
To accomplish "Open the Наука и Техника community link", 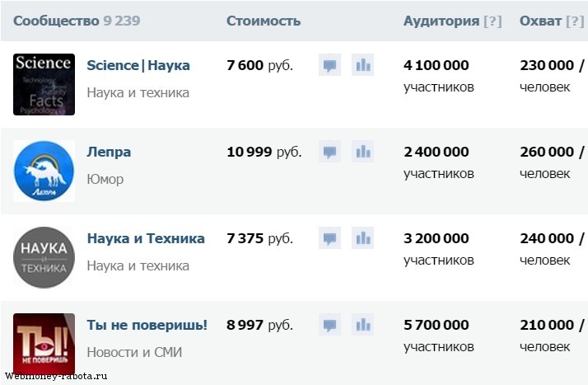I will pyautogui.click(x=146, y=238).
